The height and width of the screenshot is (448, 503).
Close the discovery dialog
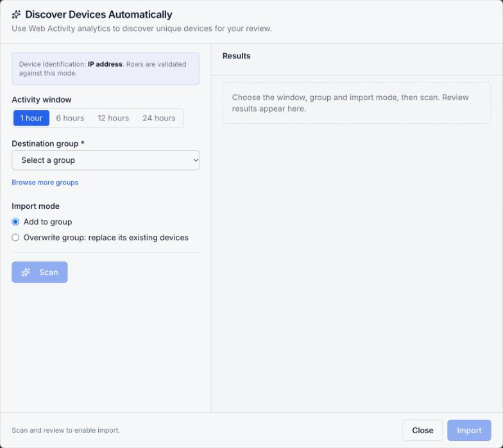(x=422, y=431)
